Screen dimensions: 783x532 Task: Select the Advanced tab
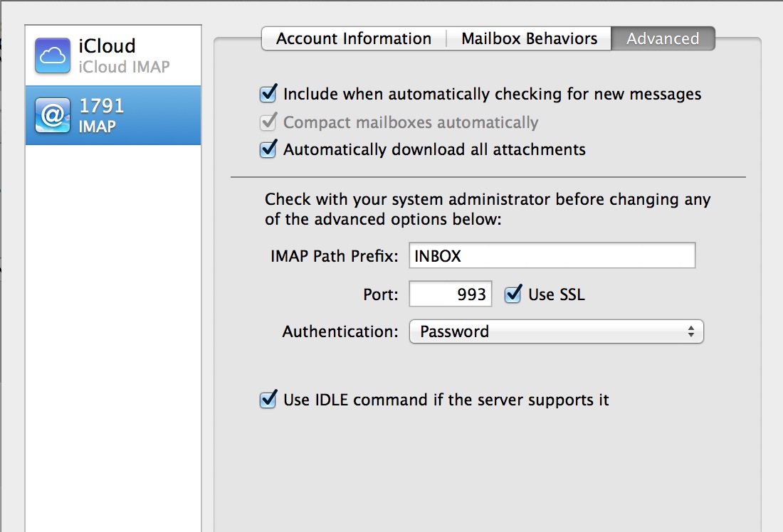click(663, 38)
